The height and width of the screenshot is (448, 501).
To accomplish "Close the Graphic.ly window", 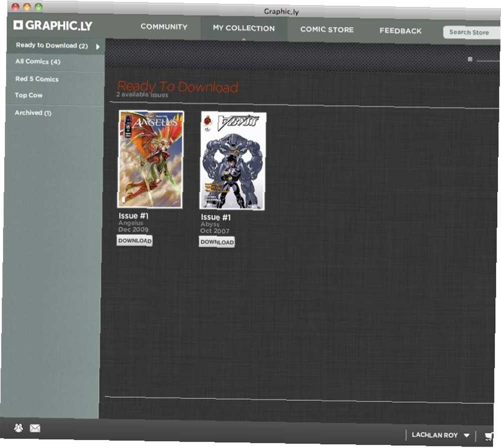I will pos(15,7).
